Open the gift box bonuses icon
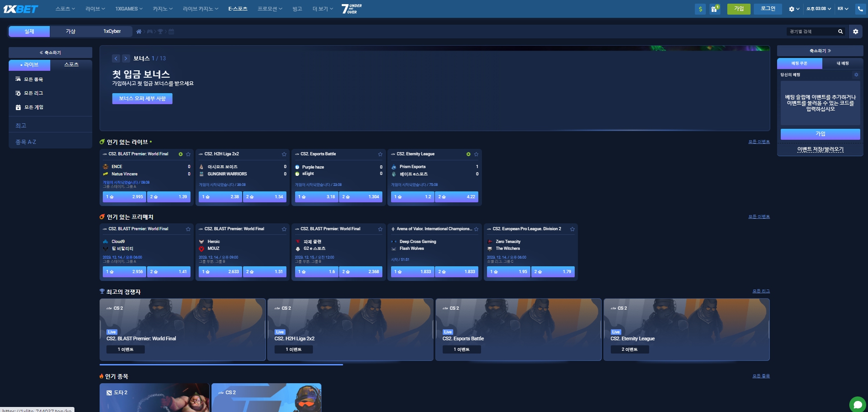Viewport: 868px width, 412px height. pyautogui.click(x=715, y=9)
